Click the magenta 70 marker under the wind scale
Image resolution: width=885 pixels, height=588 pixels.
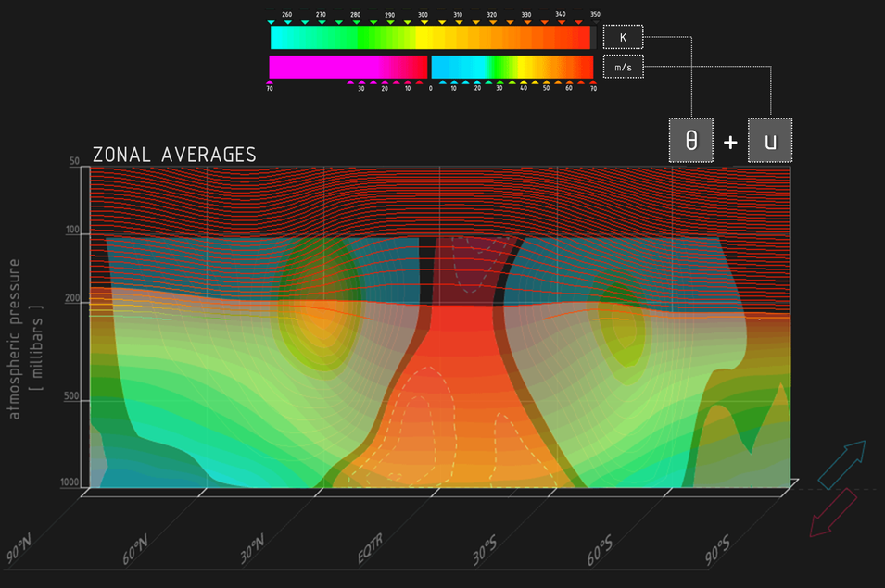coord(270,83)
